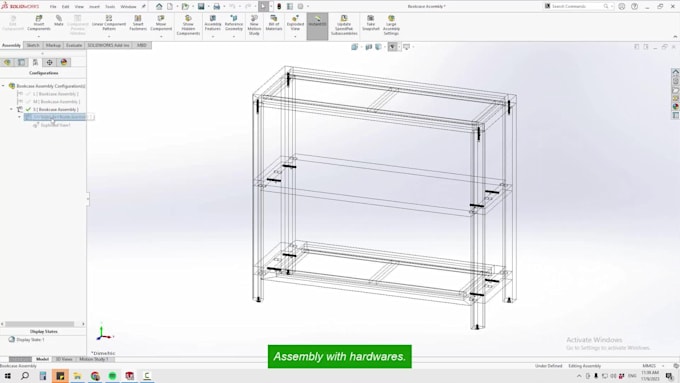Select the M [Bookcase Assembly] configuration
This screenshot has height=383, width=680.
tap(56, 101)
